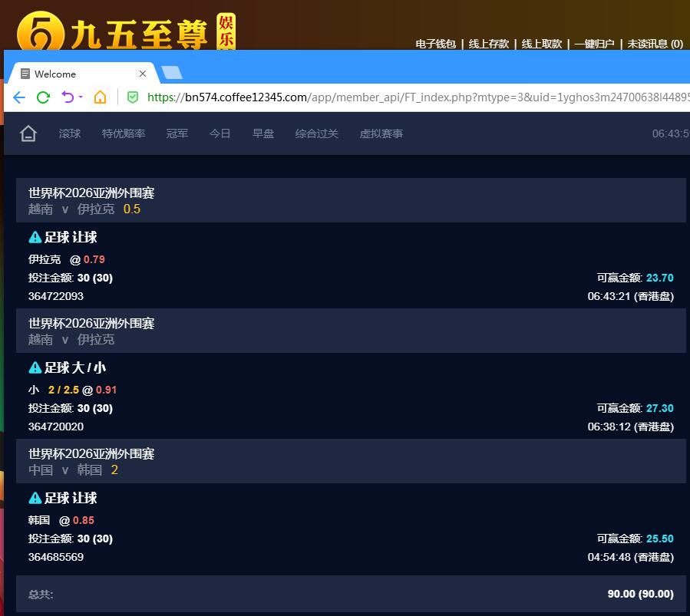Open 未读讯息 (0) link
The height and width of the screenshot is (616, 690).
point(655,44)
